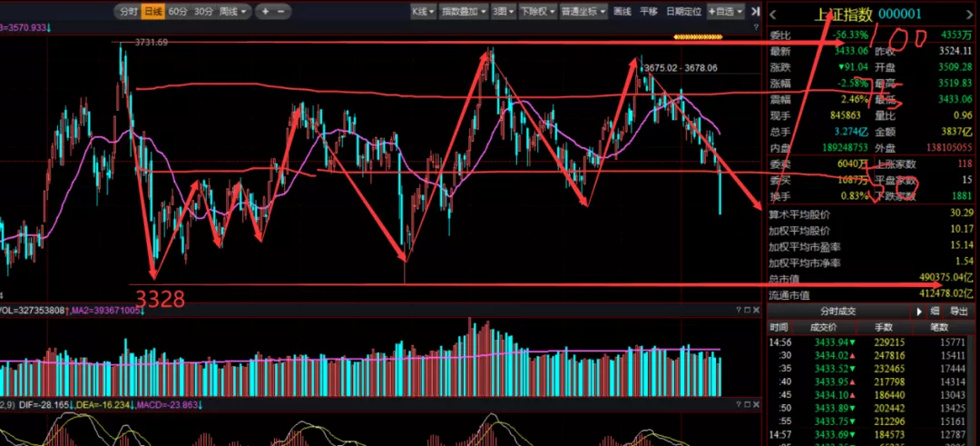Zoom in the K-line chart with plus
The image size is (980, 446).
[x=266, y=11]
